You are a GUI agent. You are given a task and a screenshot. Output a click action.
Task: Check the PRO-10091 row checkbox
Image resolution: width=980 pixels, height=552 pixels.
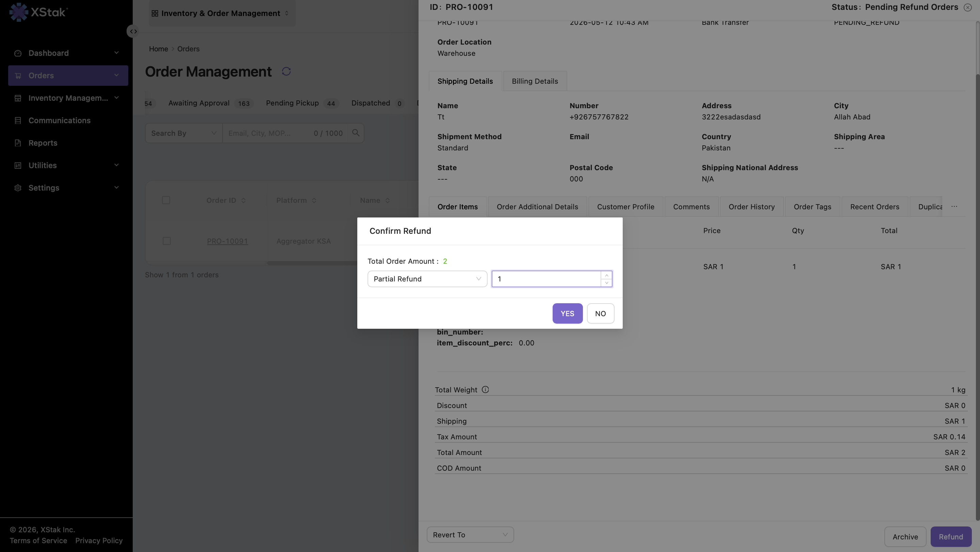pos(167,241)
